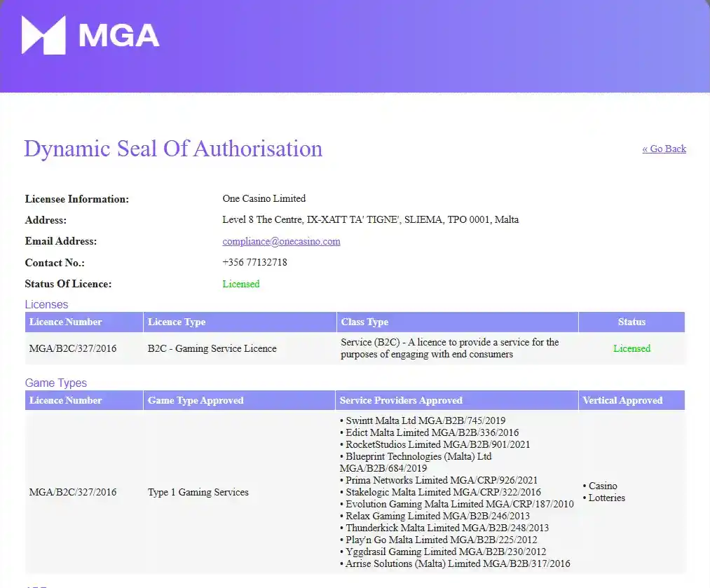Screen dimensions: 710x588
Task: Click the Vertical Approved column header
Action: 632,400
